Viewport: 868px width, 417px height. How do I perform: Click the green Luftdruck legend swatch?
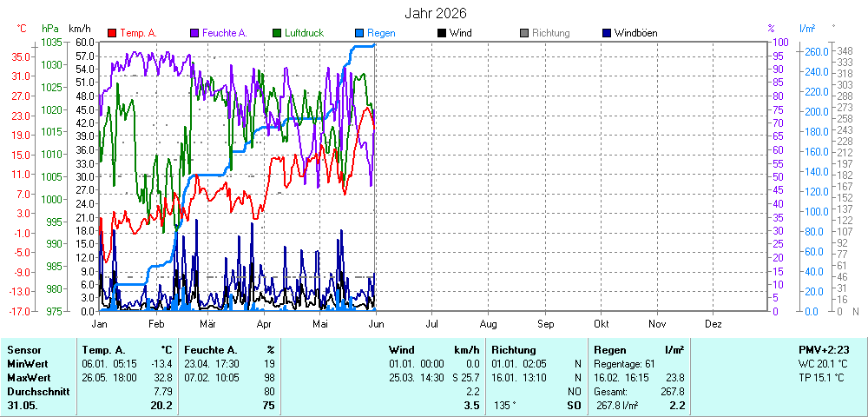pyautogui.click(x=276, y=33)
